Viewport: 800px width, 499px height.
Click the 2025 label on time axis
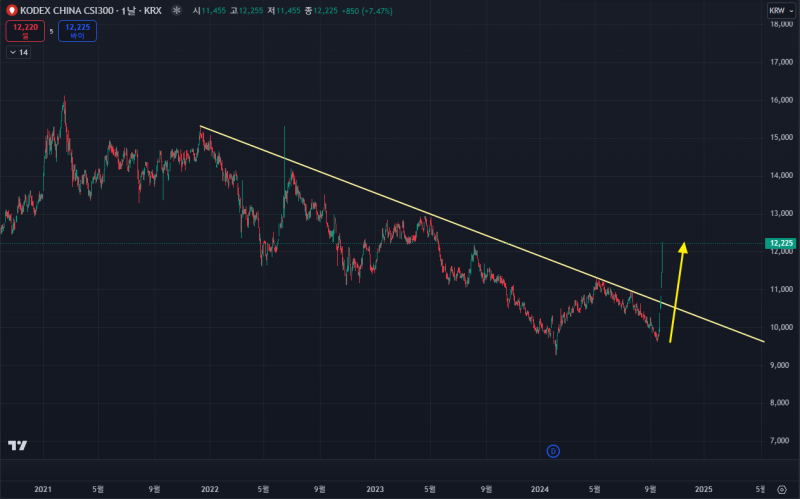[x=704, y=489]
